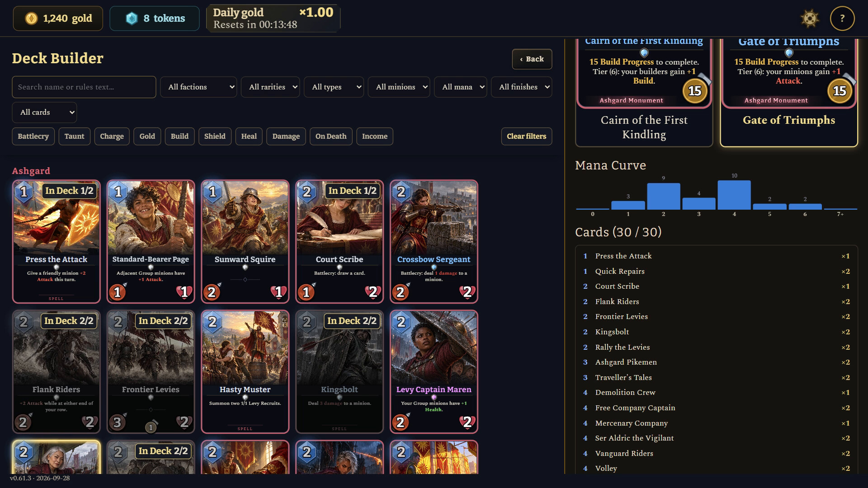The width and height of the screenshot is (868, 488).
Task: Toggle the Gold keyword filter
Action: pos(147,136)
